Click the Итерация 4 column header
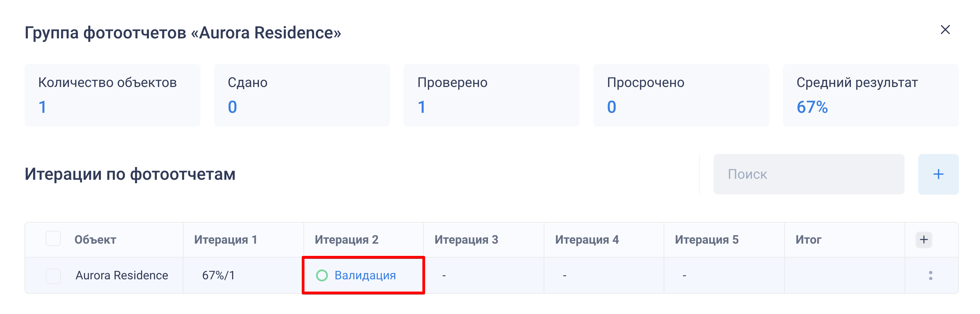Screen dimensions: 980x314 tap(587, 240)
